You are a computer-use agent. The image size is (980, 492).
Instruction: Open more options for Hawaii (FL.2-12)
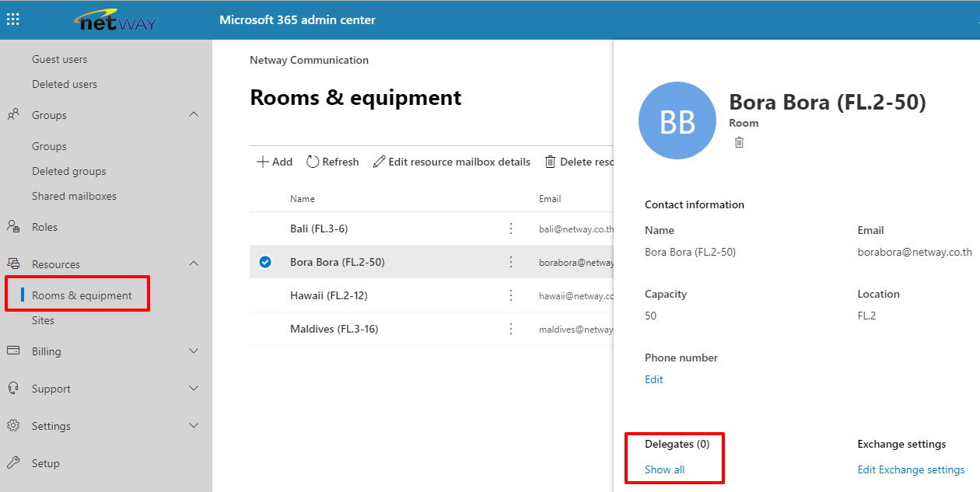coord(511,295)
